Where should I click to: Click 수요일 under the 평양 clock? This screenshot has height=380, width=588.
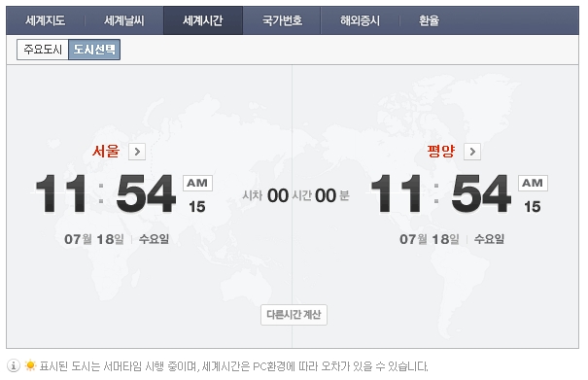pyautogui.click(x=490, y=239)
